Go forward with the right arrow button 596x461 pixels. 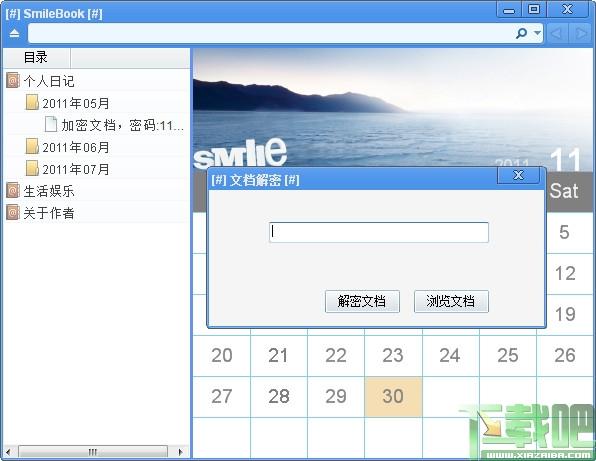click(580, 33)
